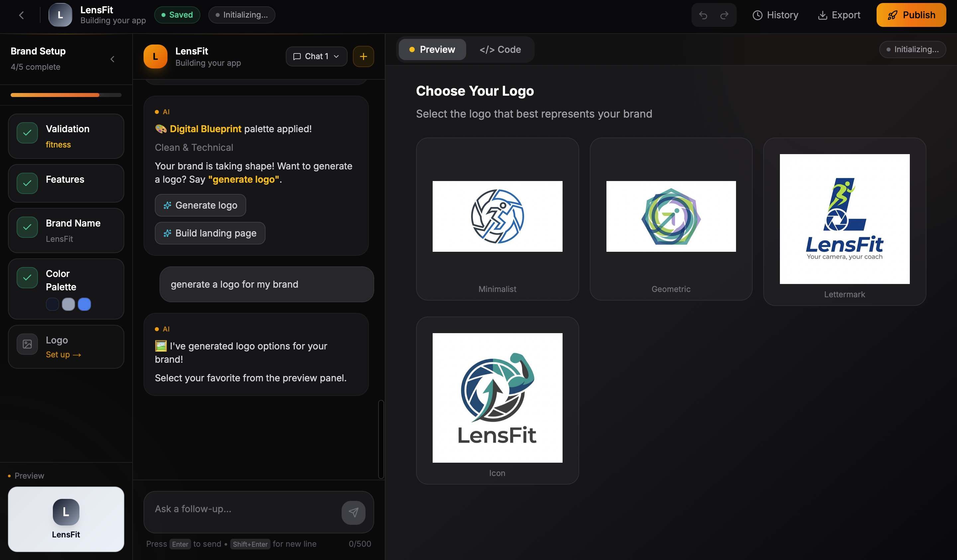
Task: Click the Brand Name step checkmark
Action: point(27,227)
